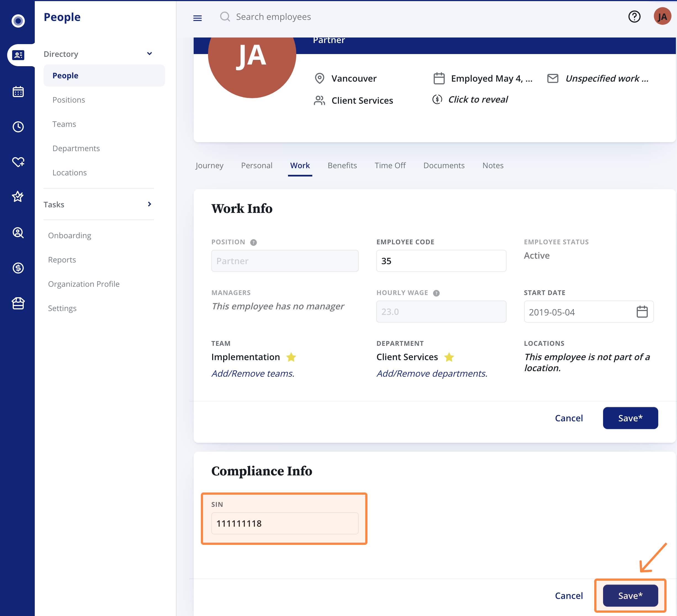Select the performance star icon
Screen dimensions: 677x616
point(18,197)
